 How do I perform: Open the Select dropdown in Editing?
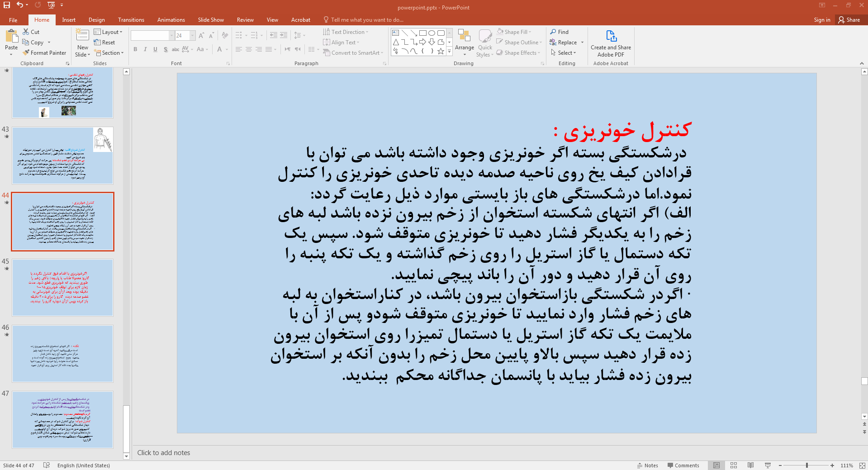(x=563, y=52)
